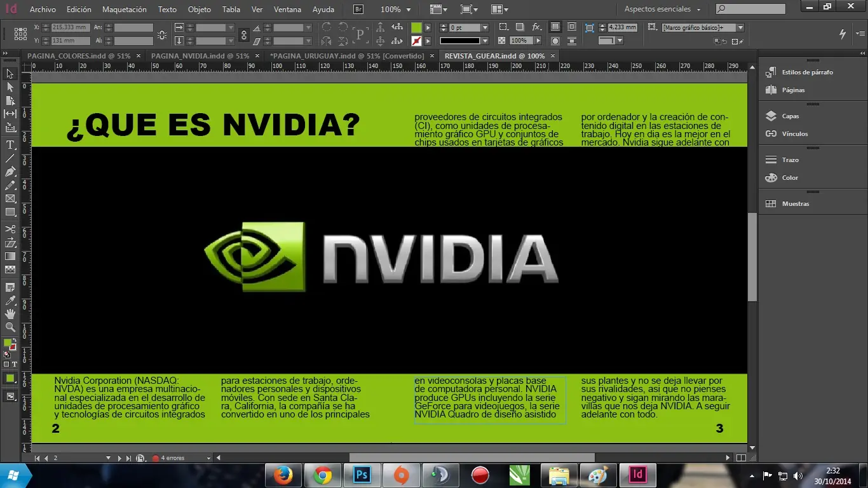This screenshot has width=868, height=488.
Task: Go to next page arrow in status bar
Action: (119, 458)
